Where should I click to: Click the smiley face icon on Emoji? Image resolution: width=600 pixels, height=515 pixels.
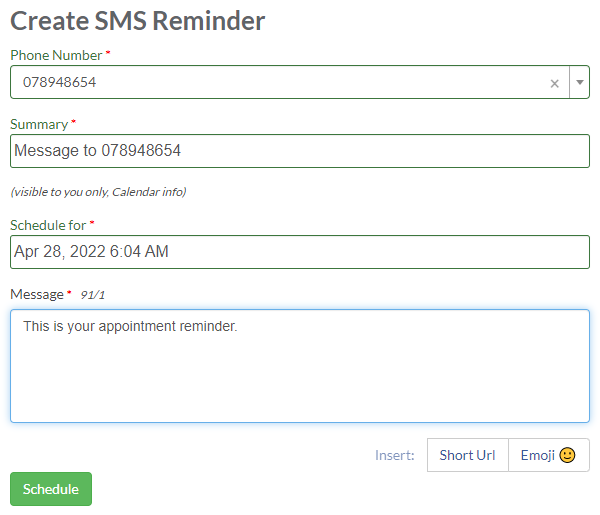567,455
